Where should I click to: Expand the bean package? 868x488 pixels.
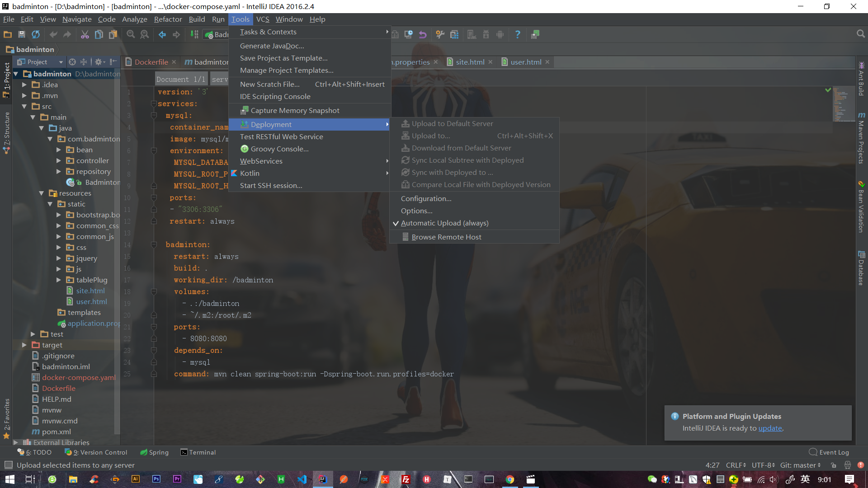pyautogui.click(x=59, y=150)
